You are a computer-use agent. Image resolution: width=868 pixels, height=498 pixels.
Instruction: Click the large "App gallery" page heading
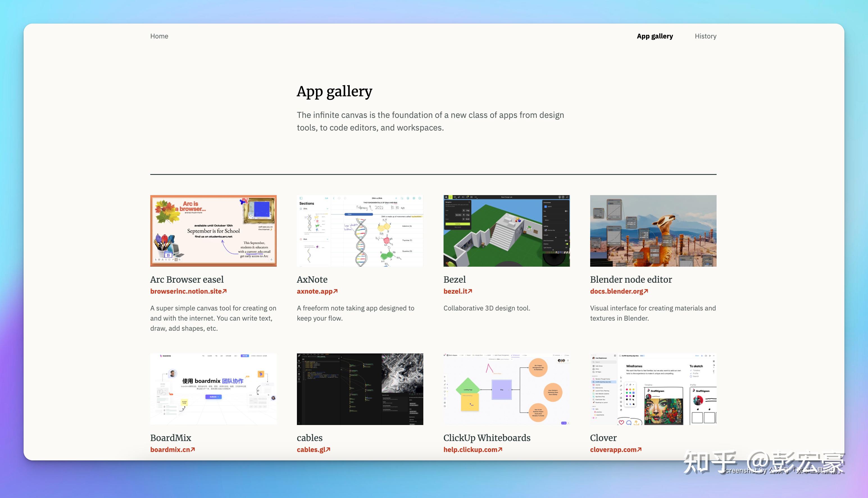pyautogui.click(x=334, y=92)
